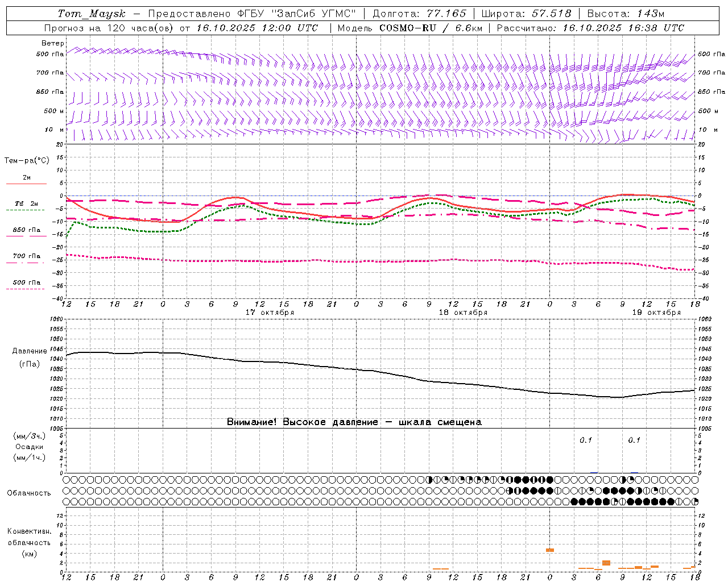
Task: Click the left 700 гПа wind level label
Action: [x=50, y=73]
